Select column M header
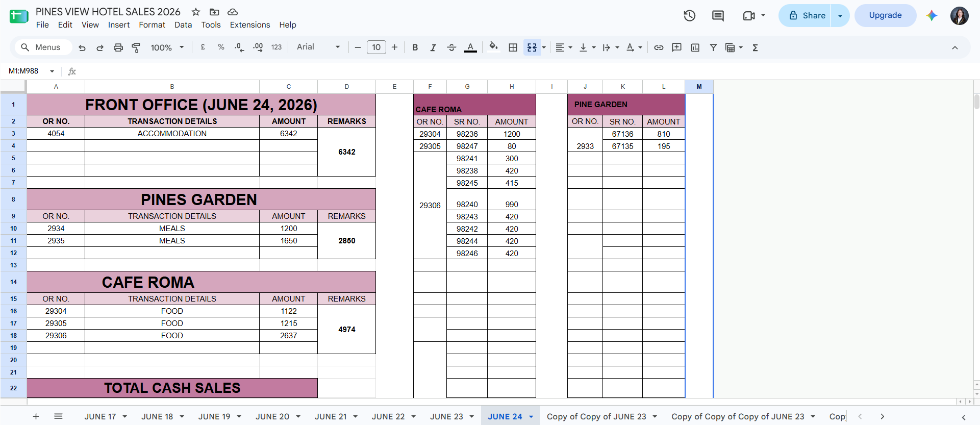980x425 pixels. coord(699,87)
